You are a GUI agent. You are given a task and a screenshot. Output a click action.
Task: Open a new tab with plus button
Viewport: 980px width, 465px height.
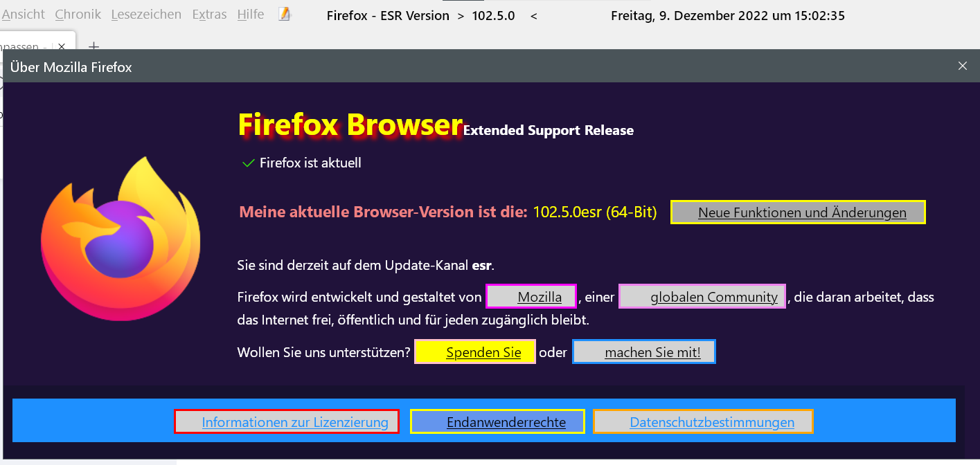(x=93, y=46)
